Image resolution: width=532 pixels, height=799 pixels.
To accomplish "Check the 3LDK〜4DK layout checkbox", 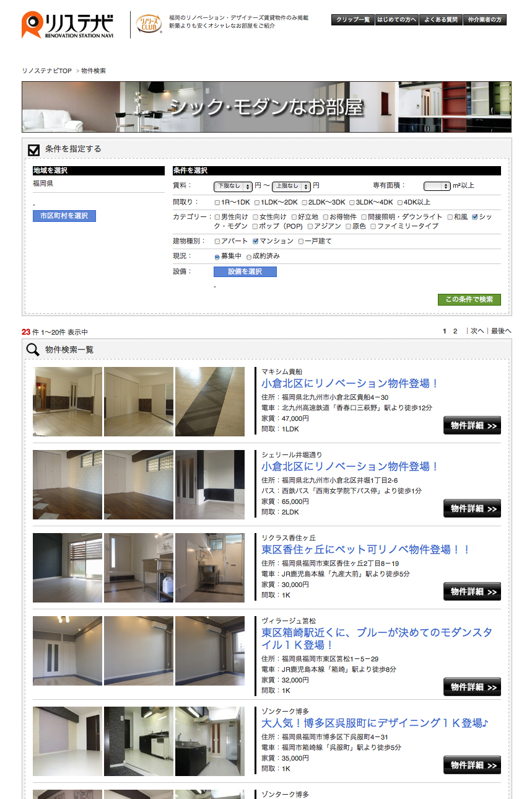I will point(352,203).
